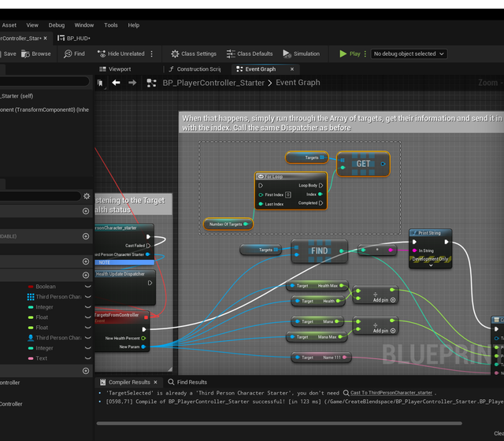The width and height of the screenshot is (504, 441).
Task: Switch to the Viewport tab
Action: (115, 69)
